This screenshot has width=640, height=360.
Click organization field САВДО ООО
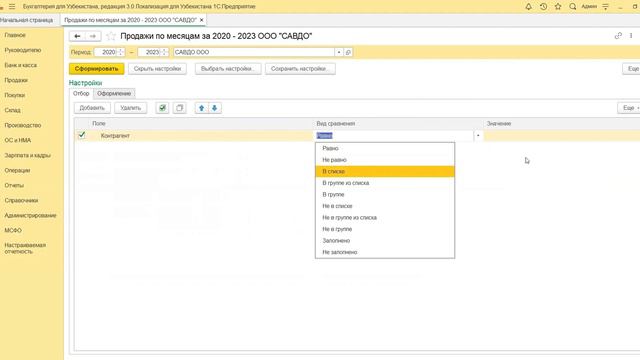(x=254, y=52)
